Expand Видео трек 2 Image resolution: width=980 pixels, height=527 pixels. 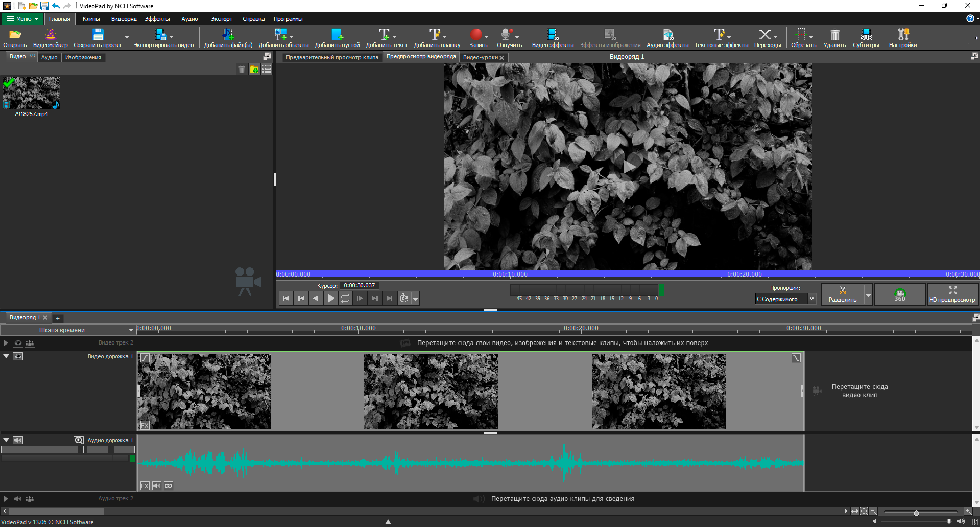[x=6, y=343]
